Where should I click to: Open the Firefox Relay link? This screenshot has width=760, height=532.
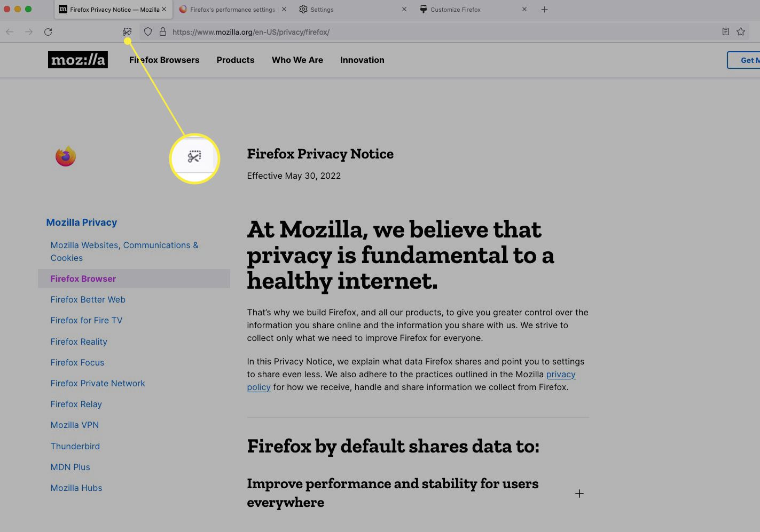[x=76, y=404]
